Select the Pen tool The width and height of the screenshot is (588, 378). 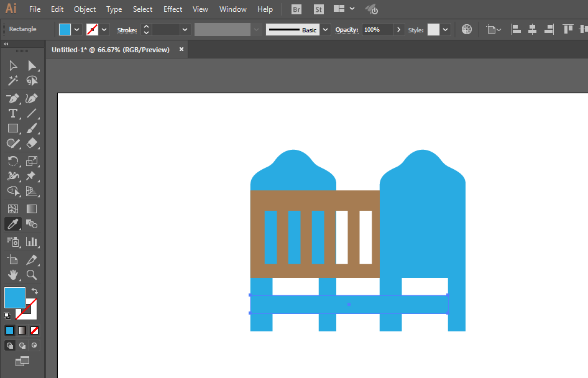click(13, 99)
